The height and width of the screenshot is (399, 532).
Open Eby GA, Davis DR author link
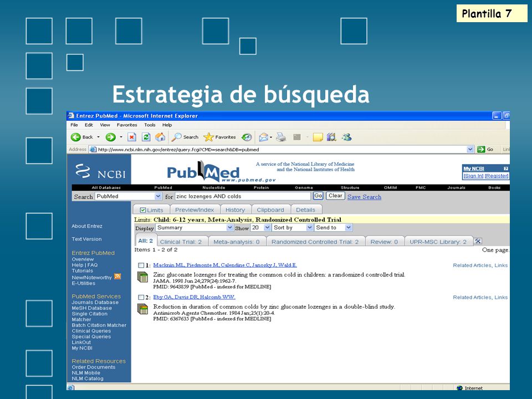194,297
